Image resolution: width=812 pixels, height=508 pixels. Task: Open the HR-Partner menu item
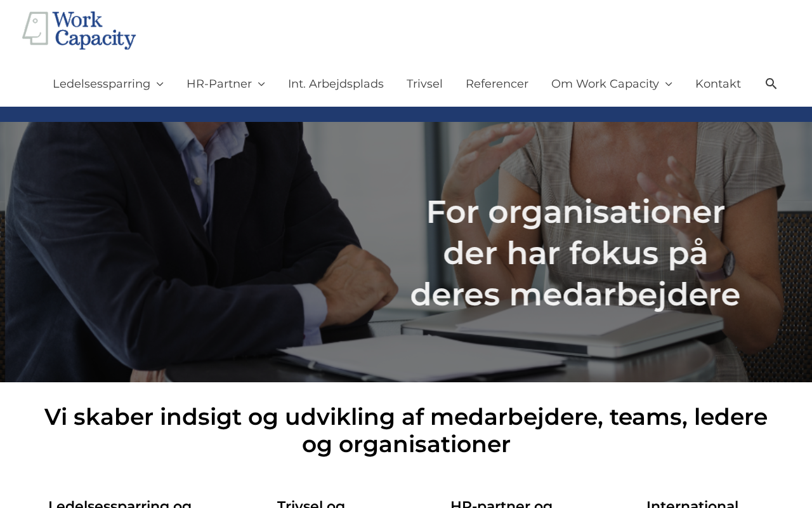(219, 84)
